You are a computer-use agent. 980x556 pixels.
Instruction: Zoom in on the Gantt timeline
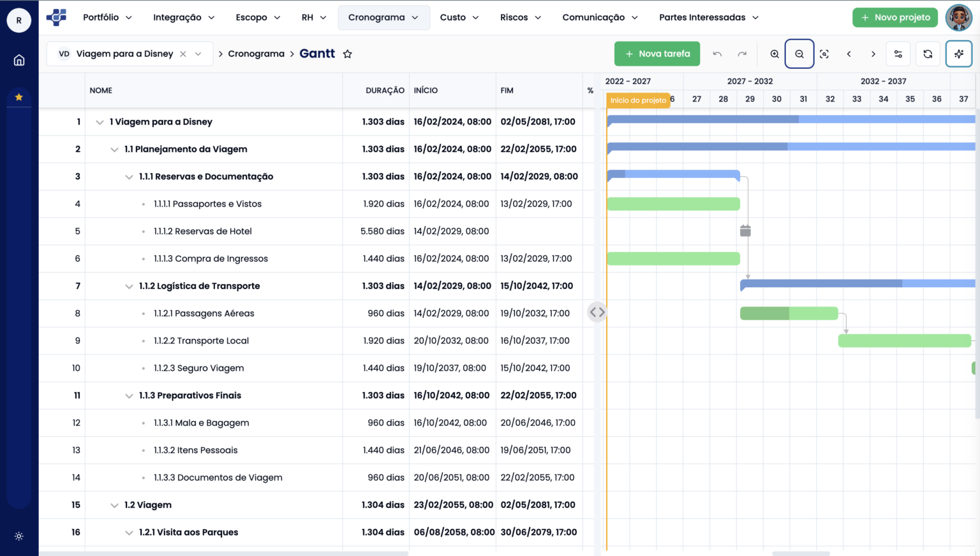click(x=775, y=54)
